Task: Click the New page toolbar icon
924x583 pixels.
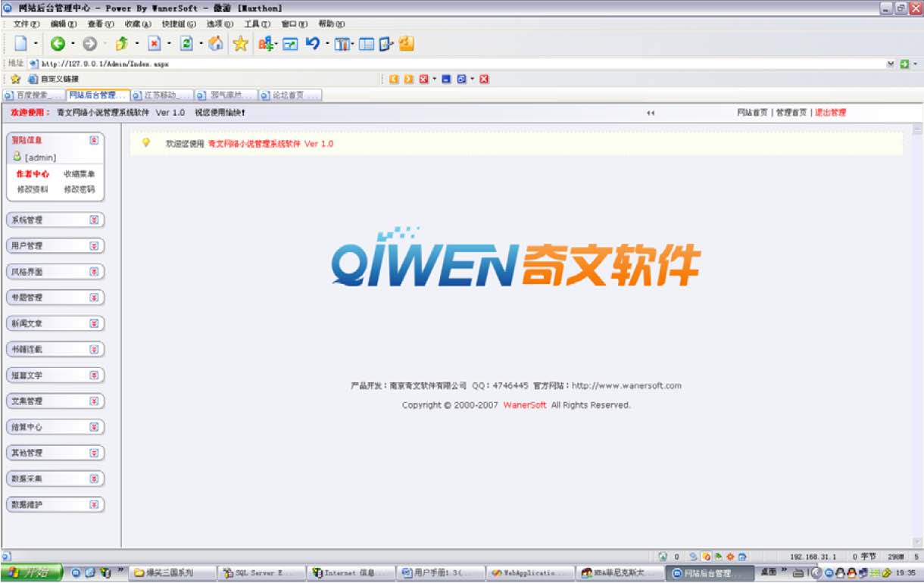Action: pyautogui.click(x=20, y=44)
